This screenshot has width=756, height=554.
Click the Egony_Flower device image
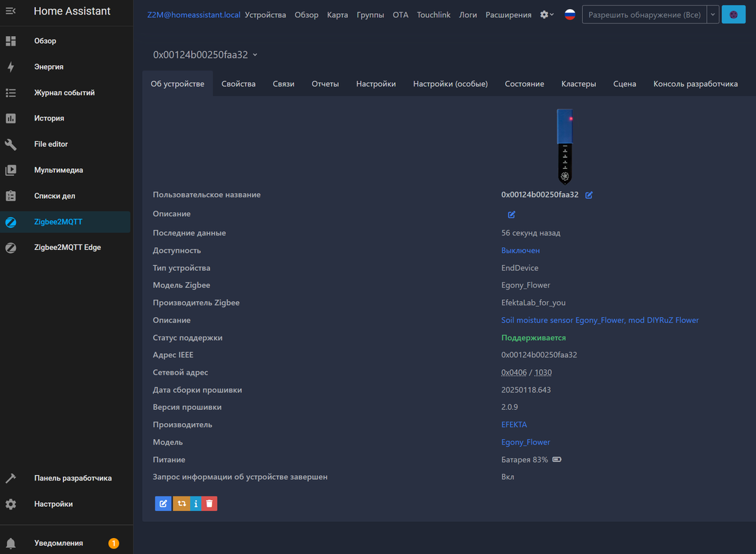(565, 146)
